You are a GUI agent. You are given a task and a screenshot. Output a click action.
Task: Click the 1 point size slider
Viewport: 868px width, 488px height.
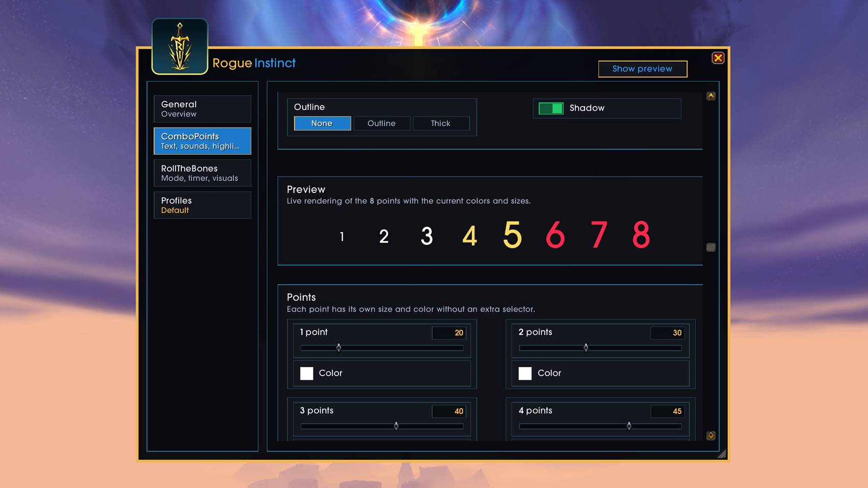point(382,348)
